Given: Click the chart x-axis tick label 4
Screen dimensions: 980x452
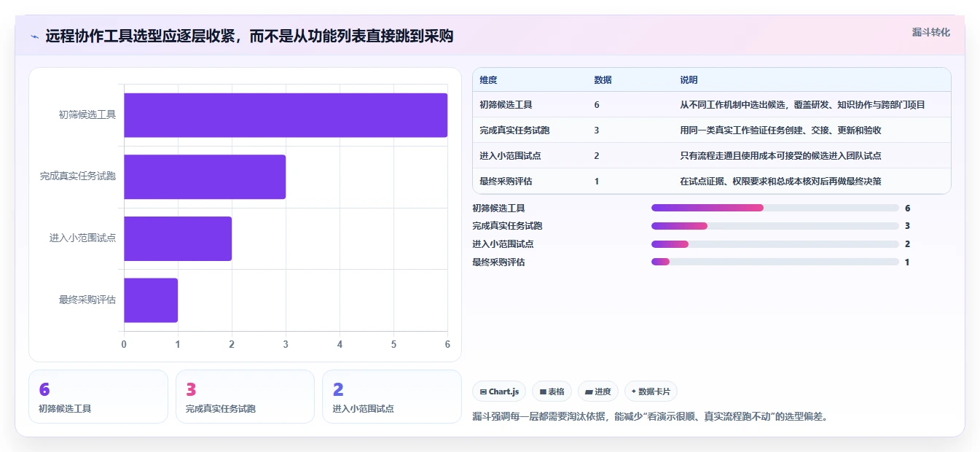Looking at the screenshot, I should 340,344.
